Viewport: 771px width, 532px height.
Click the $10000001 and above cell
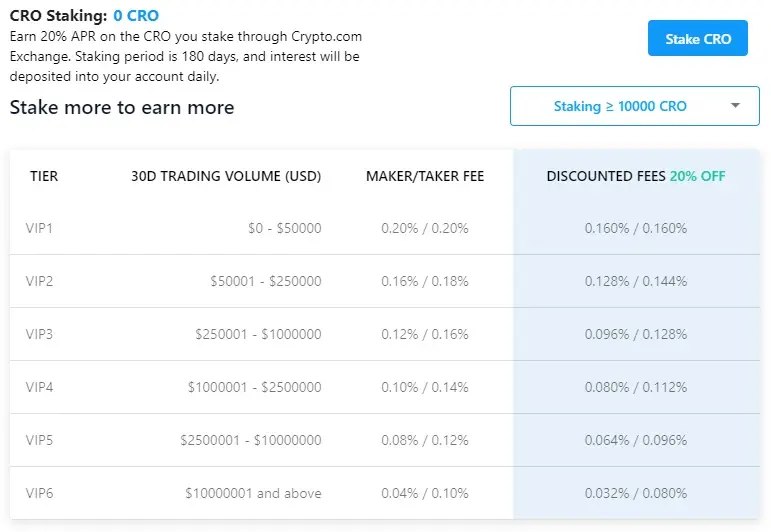253,493
